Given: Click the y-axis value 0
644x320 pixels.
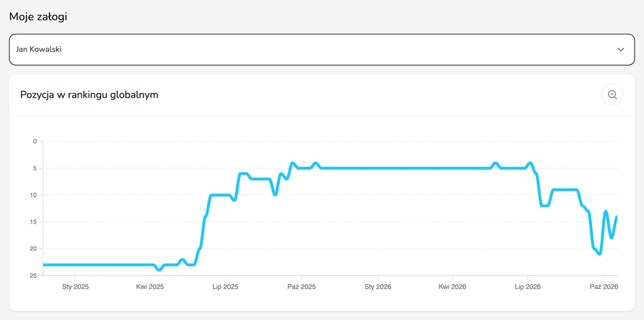Looking at the screenshot, I should (x=35, y=141).
